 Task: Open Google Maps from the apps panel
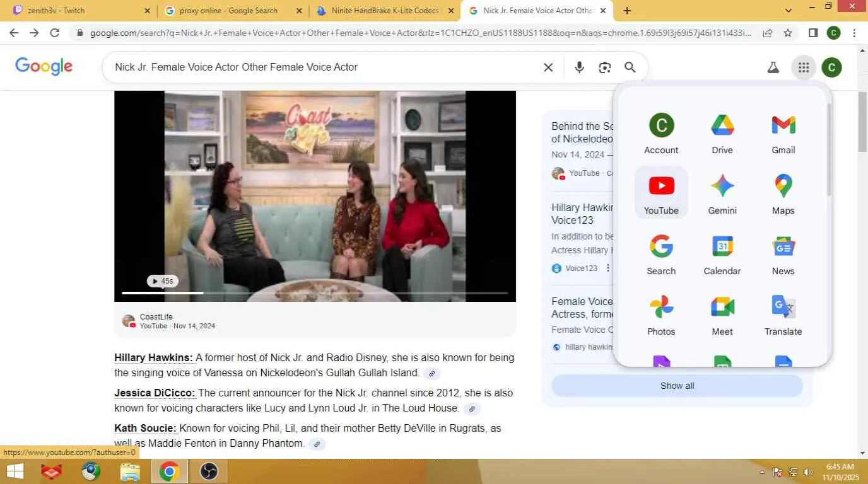[783, 193]
